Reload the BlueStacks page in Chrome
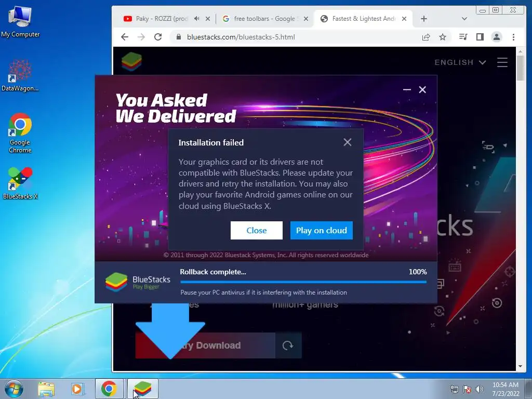Viewport: 532px width, 399px height. coord(158,37)
